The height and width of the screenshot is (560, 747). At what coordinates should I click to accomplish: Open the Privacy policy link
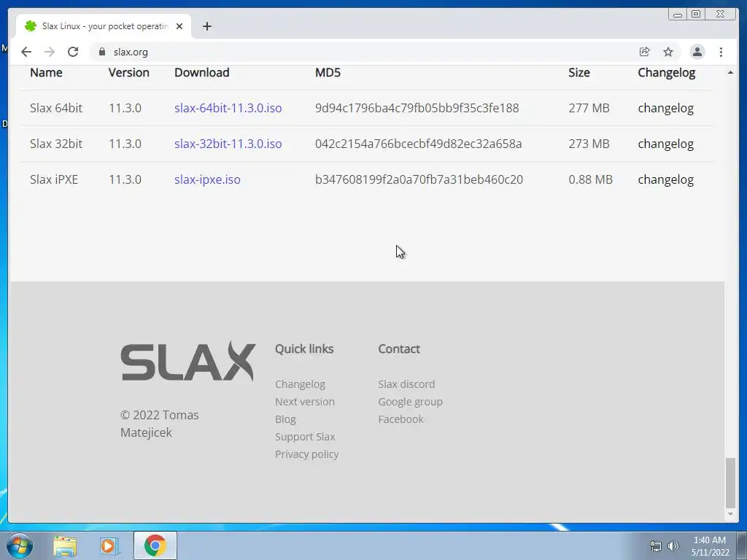307,454
